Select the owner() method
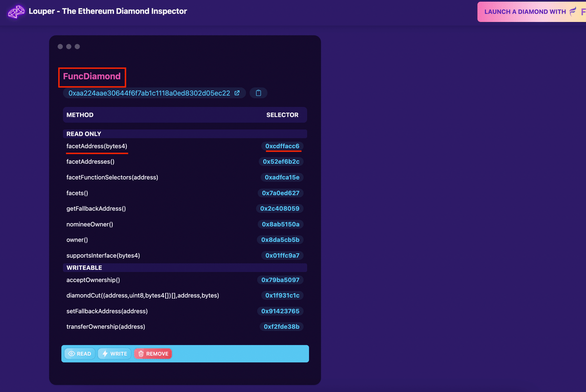The image size is (586, 392). tap(77, 240)
